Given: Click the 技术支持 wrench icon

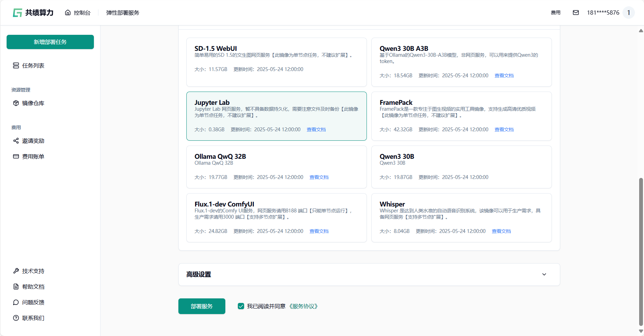Looking at the screenshot, I should 16,271.
